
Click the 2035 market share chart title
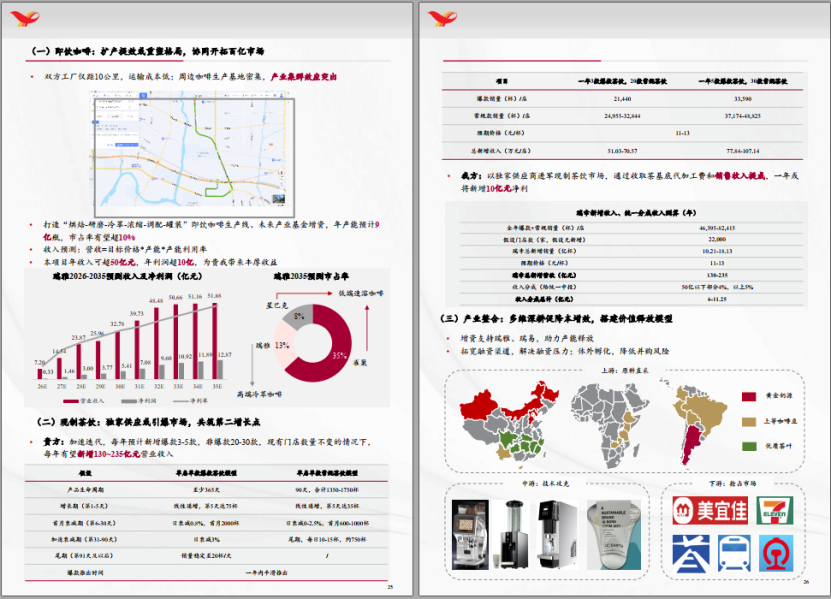311,277
